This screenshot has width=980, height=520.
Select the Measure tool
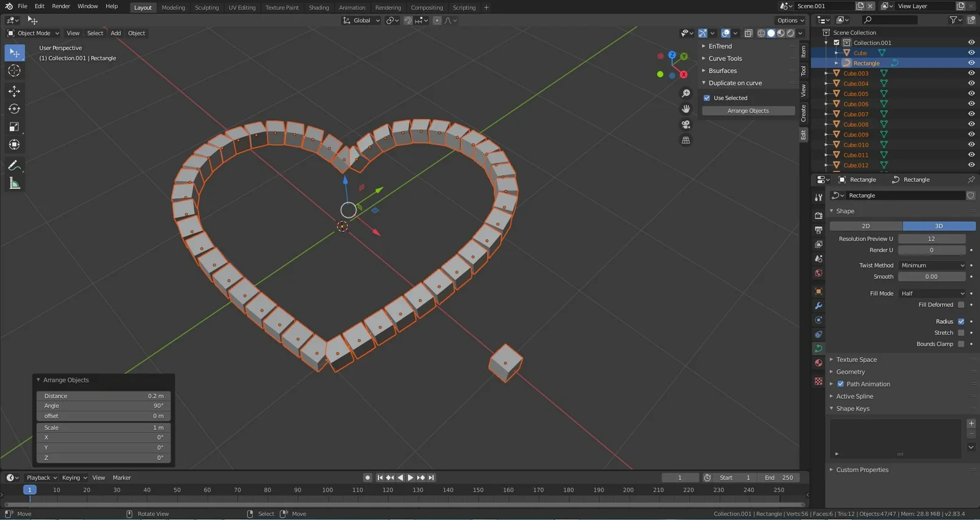(15, 184)
